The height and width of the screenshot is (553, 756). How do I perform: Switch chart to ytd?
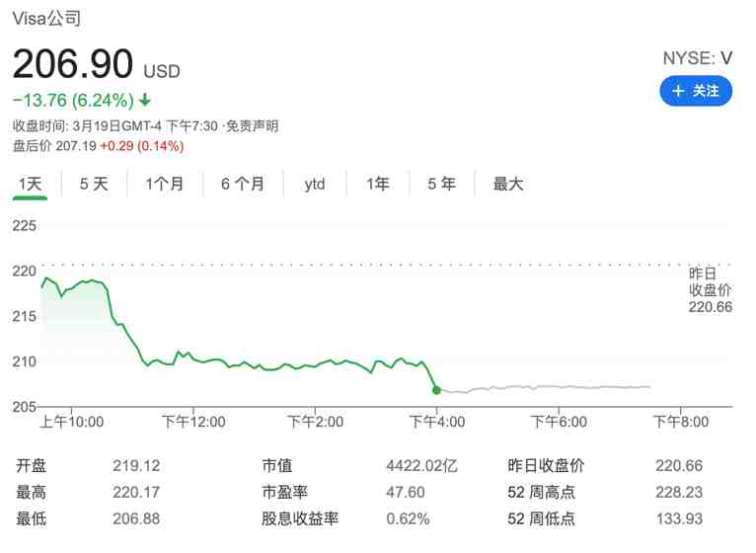315,184
